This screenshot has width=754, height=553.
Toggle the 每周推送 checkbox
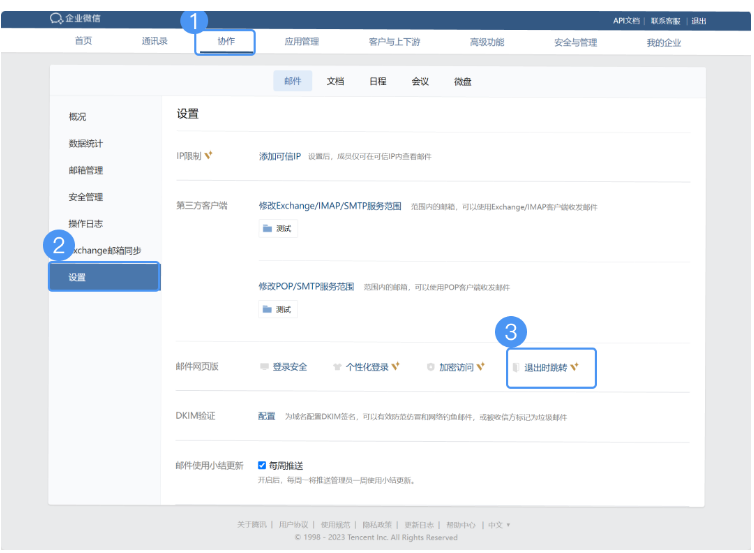coord(262,465)
